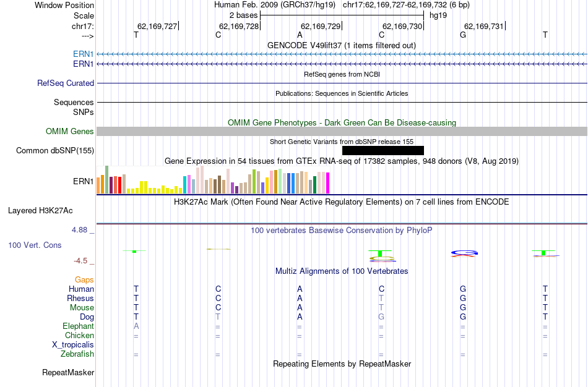588x387 pixels.
Task: Click the ERN1 label beside GTEx chart
Action: 84,181
